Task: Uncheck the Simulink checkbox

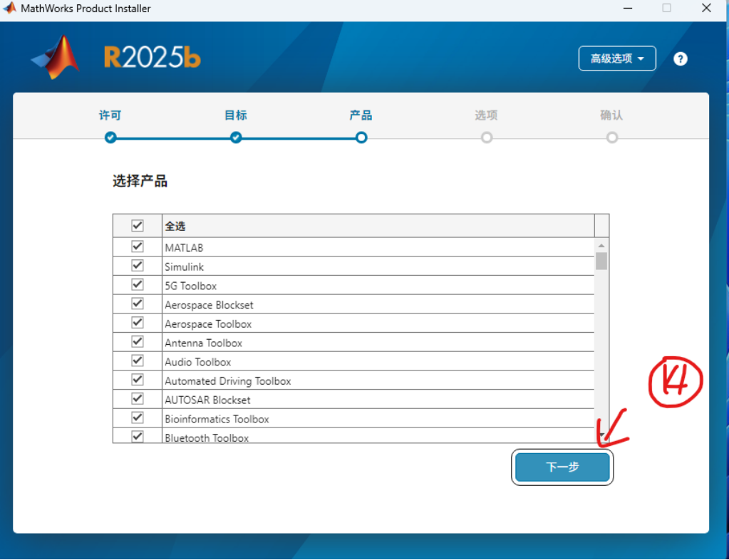Action: 137,265
